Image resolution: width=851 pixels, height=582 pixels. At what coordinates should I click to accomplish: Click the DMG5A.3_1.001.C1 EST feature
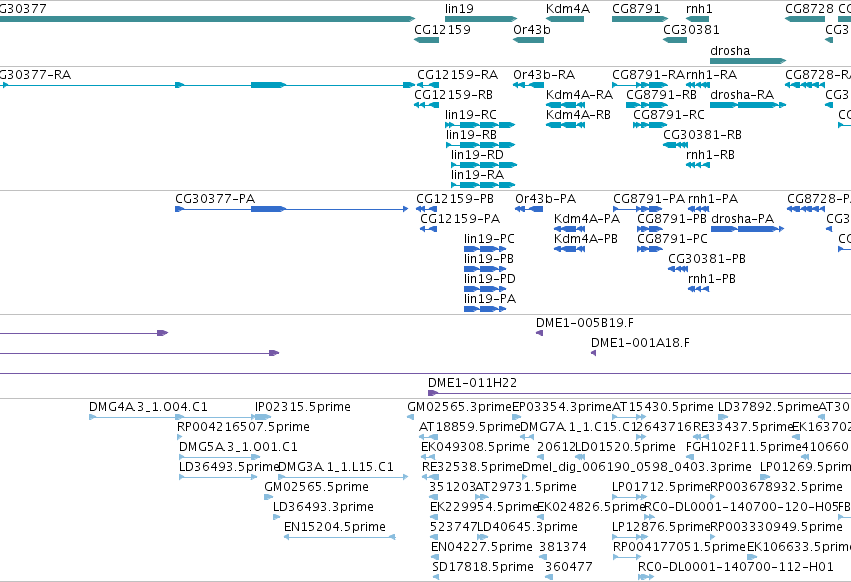tap(219, 457)
